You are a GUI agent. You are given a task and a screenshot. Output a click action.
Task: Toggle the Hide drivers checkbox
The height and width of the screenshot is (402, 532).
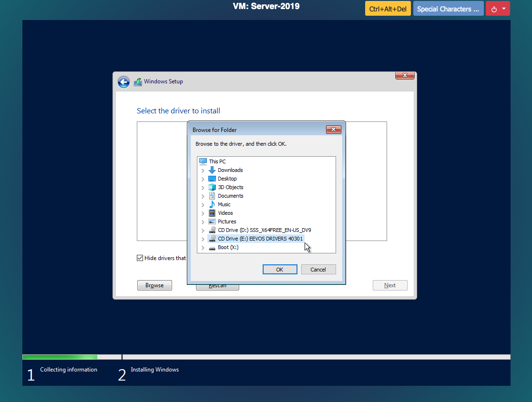click(x=140, y=258)
